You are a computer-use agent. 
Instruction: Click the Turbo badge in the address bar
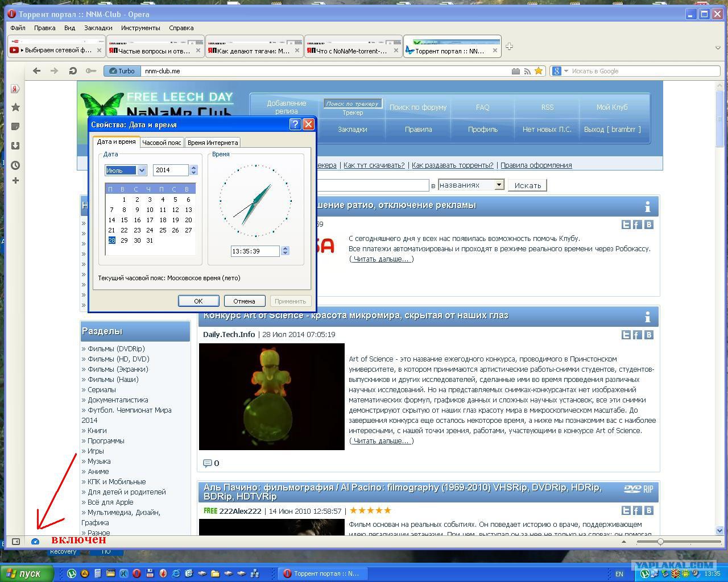tap(122, 71)
